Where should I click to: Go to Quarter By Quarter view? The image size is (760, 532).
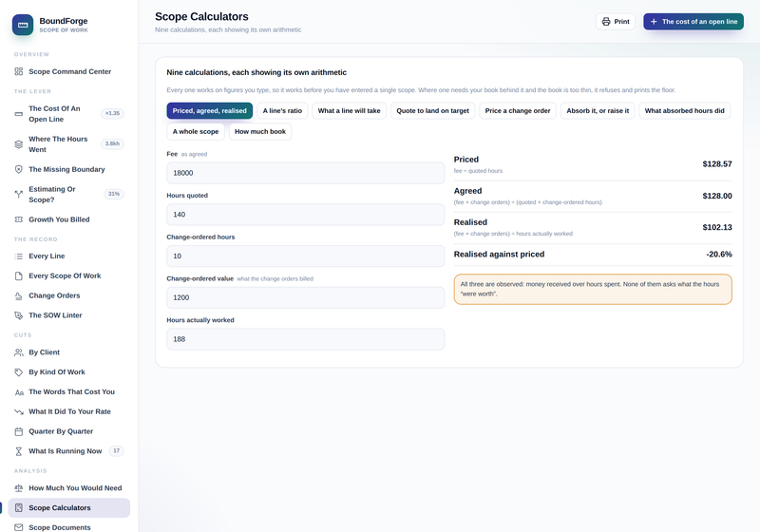click(68, 431)
